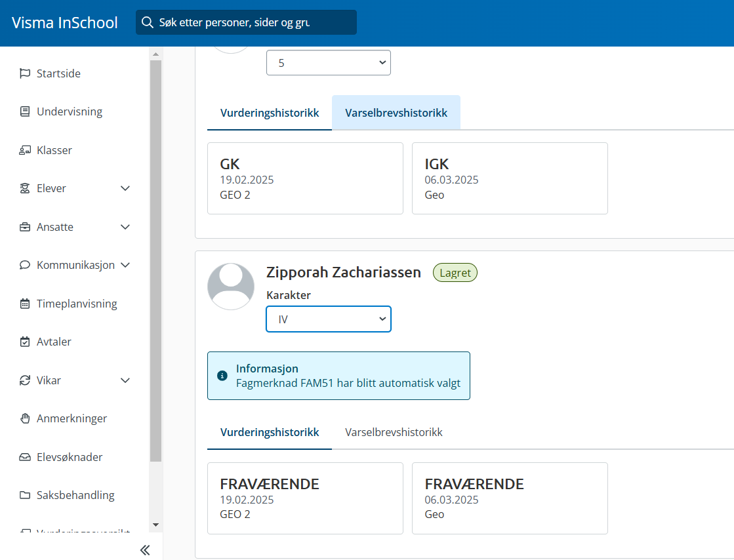This screenshot has width=734, height=560.
Task: Click the search magnifier icon
Action: (148, 22)
